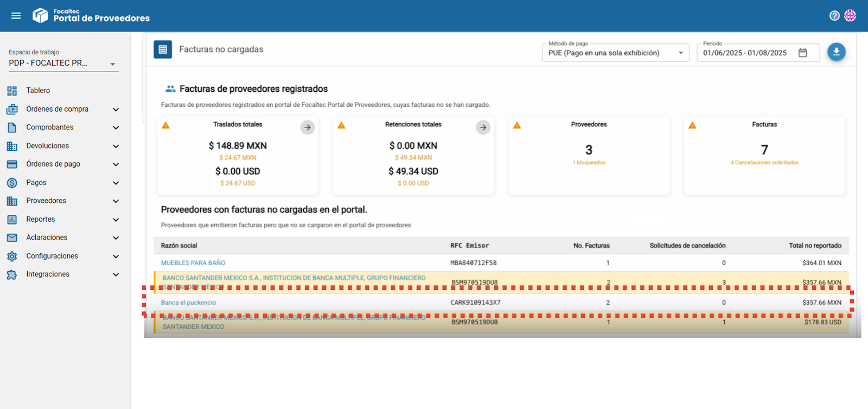Click warning triangle on Retenciones totales card
Image resolution: width=868 pixels, height=409 pixels.
coord(341,125)
